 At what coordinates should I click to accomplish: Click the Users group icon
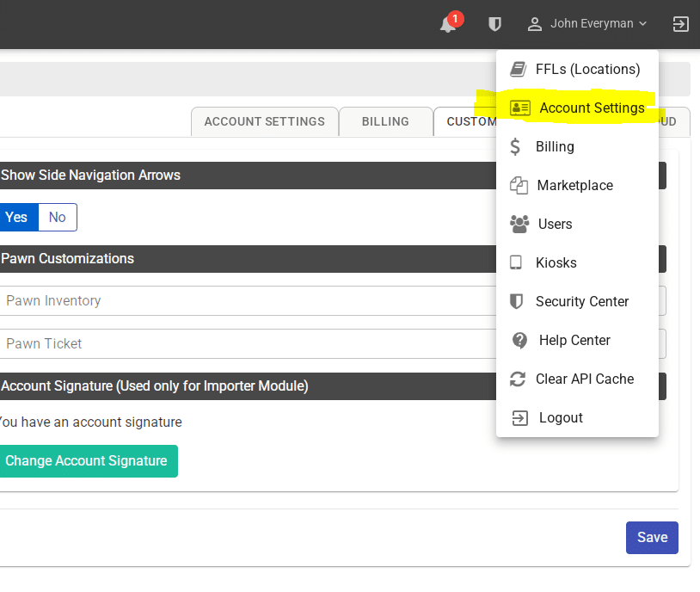click(519, 224)
